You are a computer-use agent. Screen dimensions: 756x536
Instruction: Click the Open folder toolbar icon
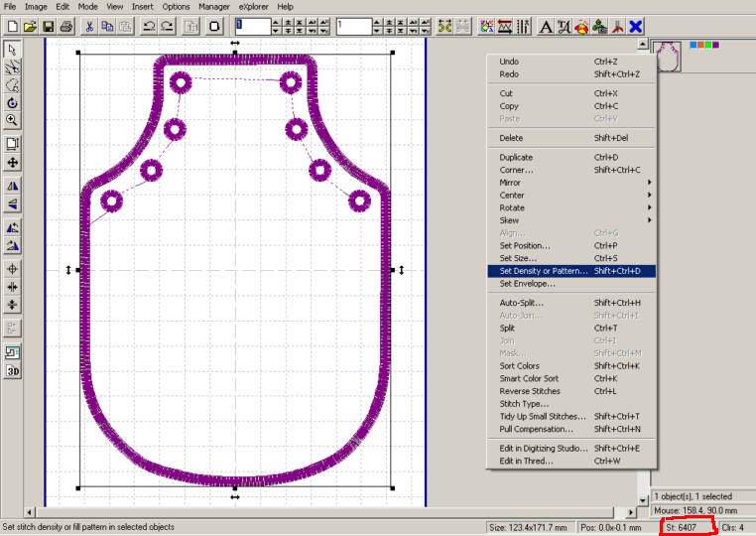[30, 26]
